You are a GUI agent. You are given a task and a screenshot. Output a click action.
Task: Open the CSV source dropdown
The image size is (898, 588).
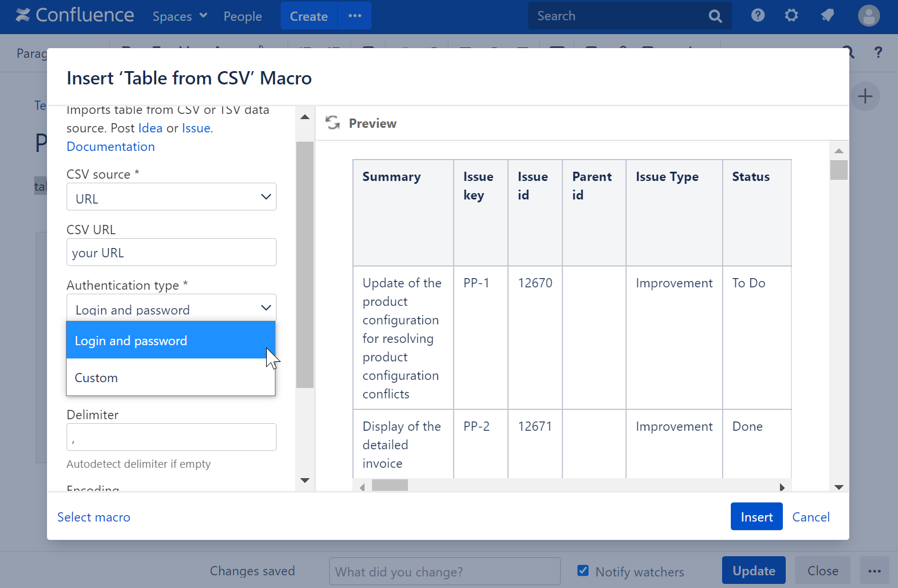[171, 197]
